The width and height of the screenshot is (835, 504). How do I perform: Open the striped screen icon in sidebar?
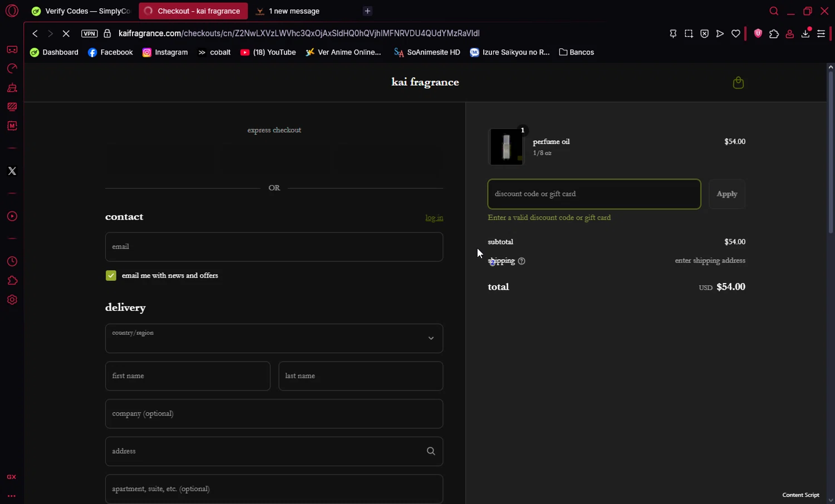click(12, 107)
